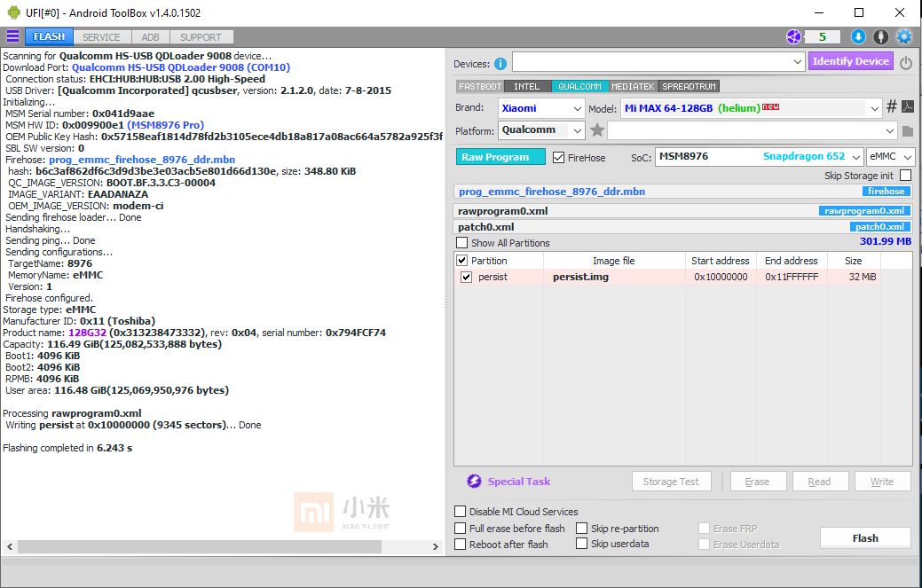Open the PDF manual icon beside Model
The image size is (922, 588).
pos(908,106)
